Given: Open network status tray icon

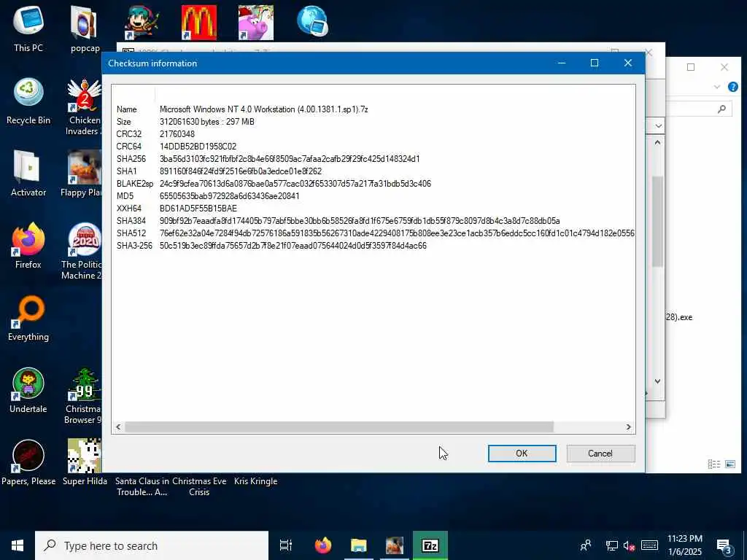Looking at the screenshot, I should coord(612,545).
